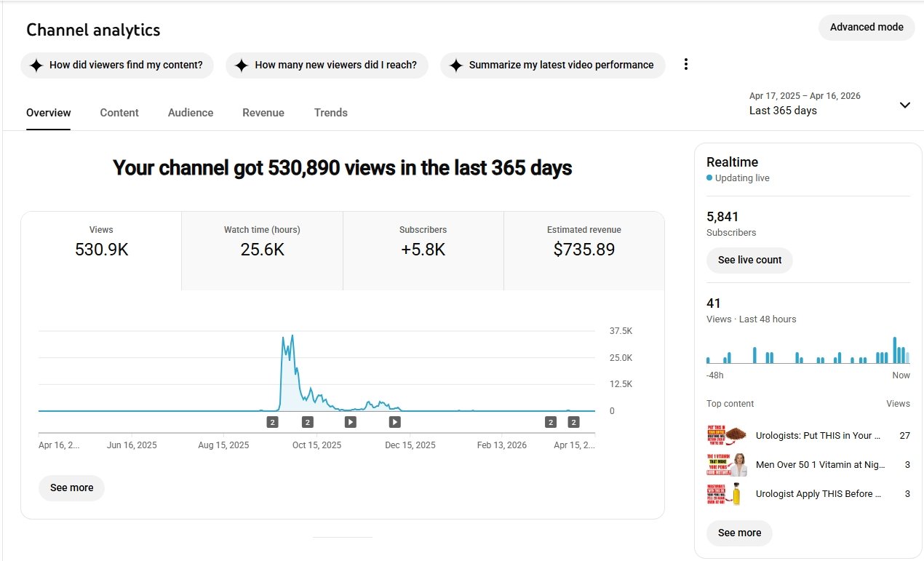
Task: Click the second video play marker near Dec 15
Action: pos(395,422)
